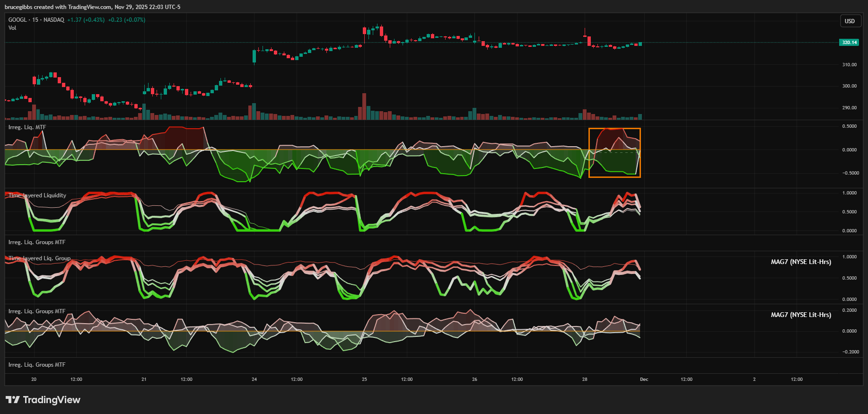The image size is (868, 414).
Task: Click the GOOGL symbol title
Action: pos(18,20)
